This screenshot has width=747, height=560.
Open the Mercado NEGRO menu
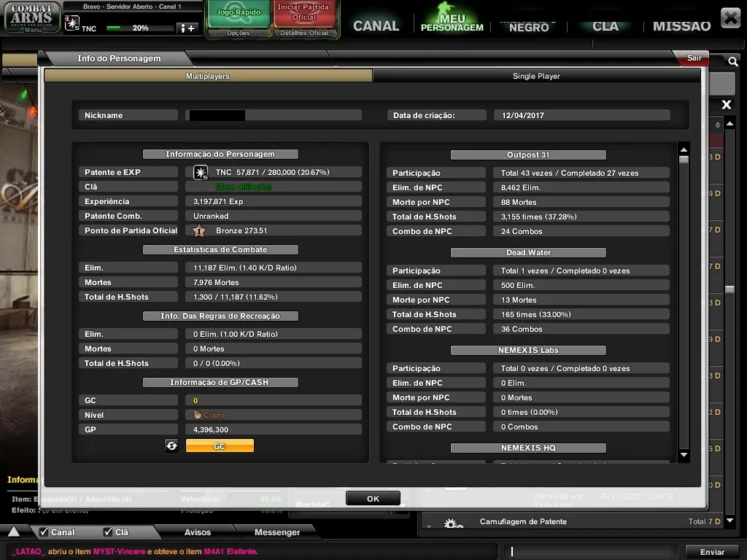[x=529, y=27]
